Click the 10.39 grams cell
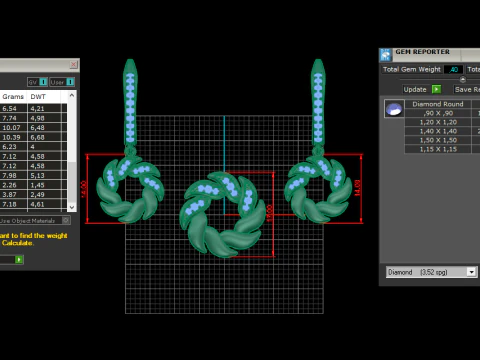The width and height of the screenshot is (480, 360). (13, 137)
